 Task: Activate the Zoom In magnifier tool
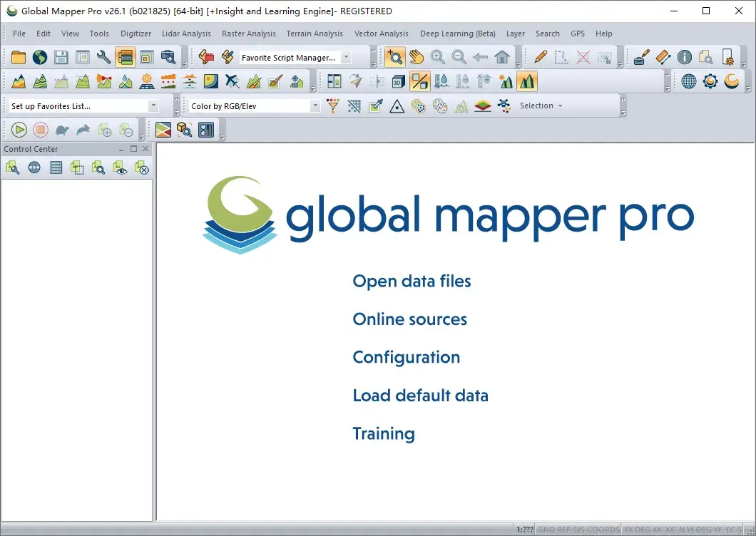(x=437, y=57)
